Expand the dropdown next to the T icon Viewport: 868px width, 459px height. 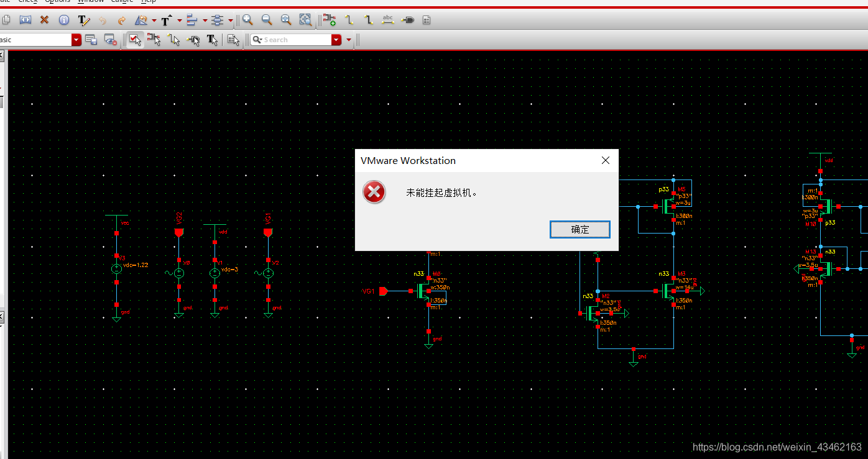tap(179, 20)
